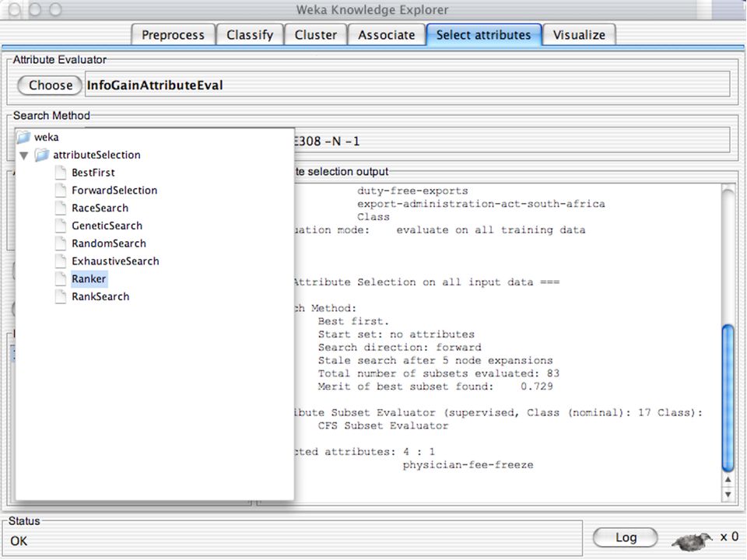Open the Classify tab
The height and width of the screenshot is (560, 747).
[x=250, y=35]
